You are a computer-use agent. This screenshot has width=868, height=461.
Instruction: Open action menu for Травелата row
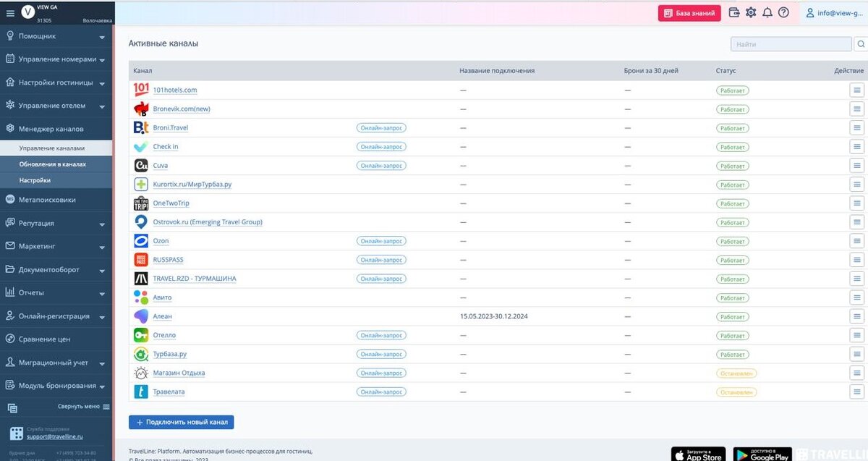tap(857, 392)
